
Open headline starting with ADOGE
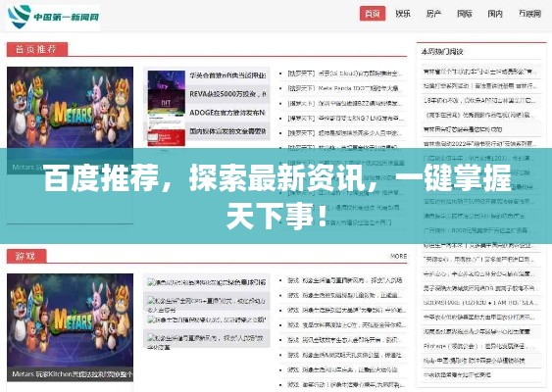(227, 113)
